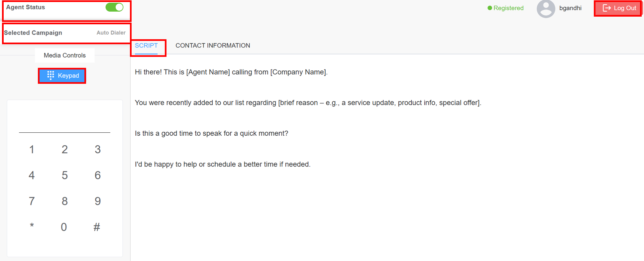Click the user avatar icon
Viewport: 644px width, 261px height.
click(546, 9)
